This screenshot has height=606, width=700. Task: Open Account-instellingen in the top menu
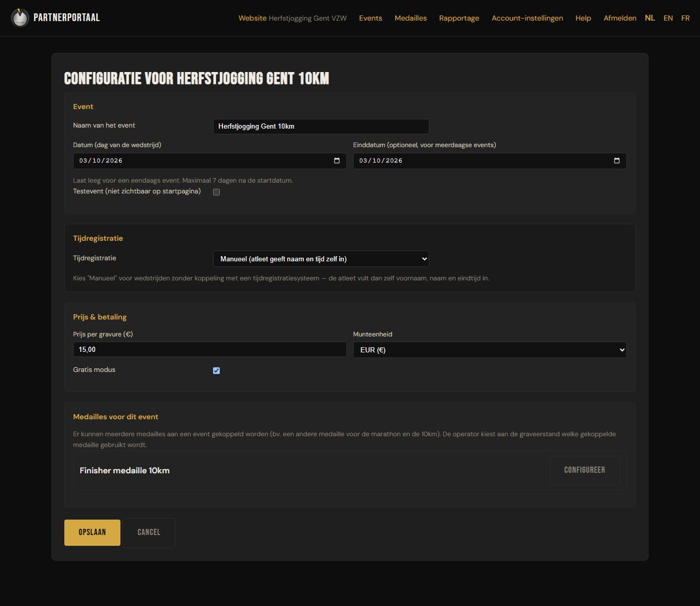pos(528,18)
